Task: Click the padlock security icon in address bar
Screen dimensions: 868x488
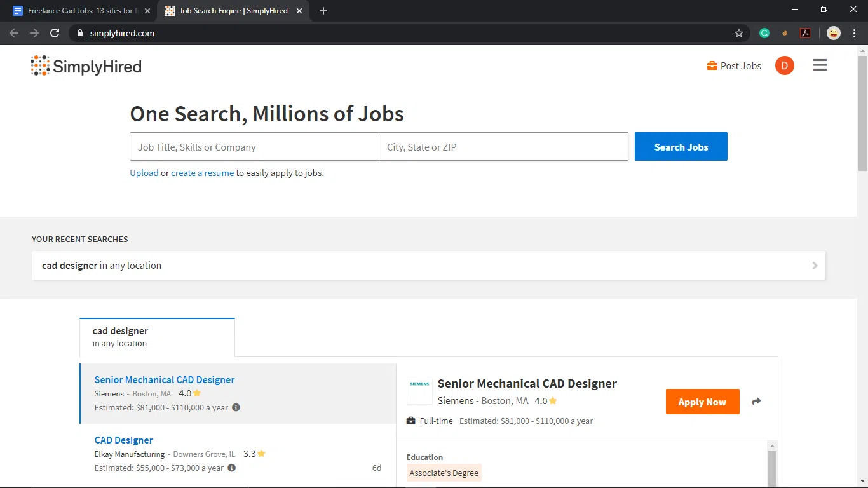Action: pos(79,33)
